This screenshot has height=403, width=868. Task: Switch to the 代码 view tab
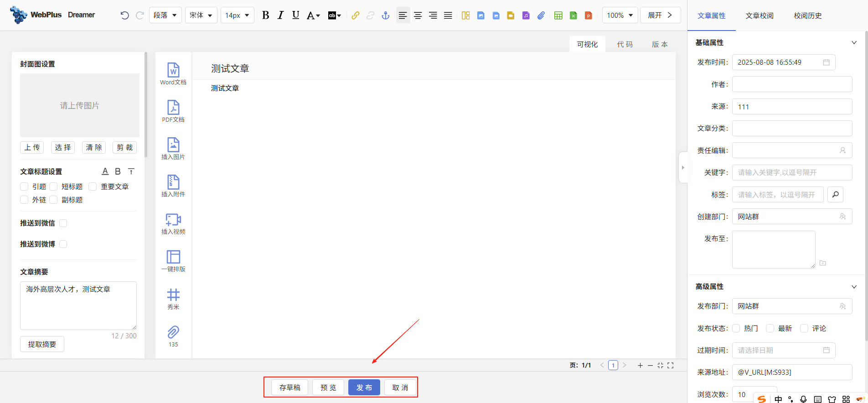pos(625,44)
